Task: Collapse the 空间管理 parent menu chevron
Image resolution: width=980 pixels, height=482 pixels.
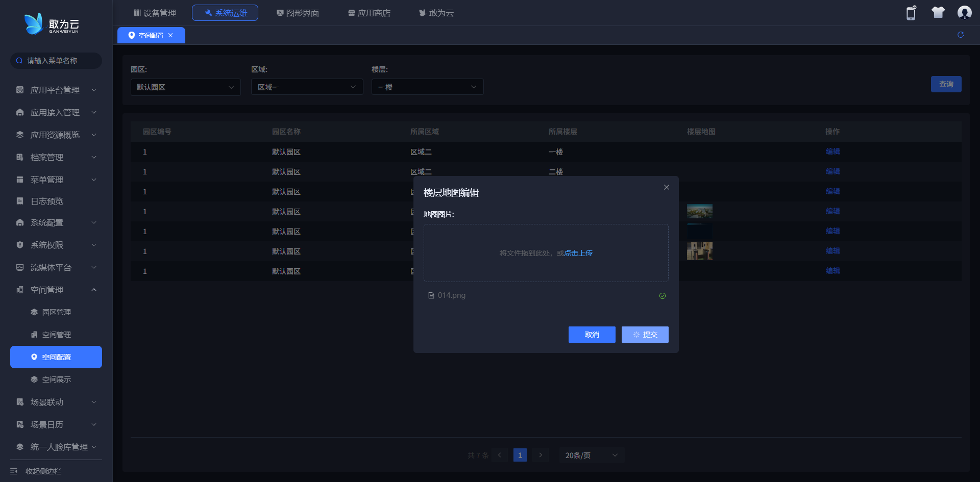Action: coord(94,290)
